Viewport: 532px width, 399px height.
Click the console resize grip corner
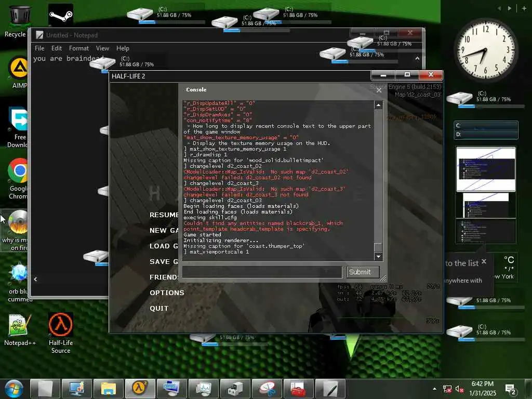point(383,278)
